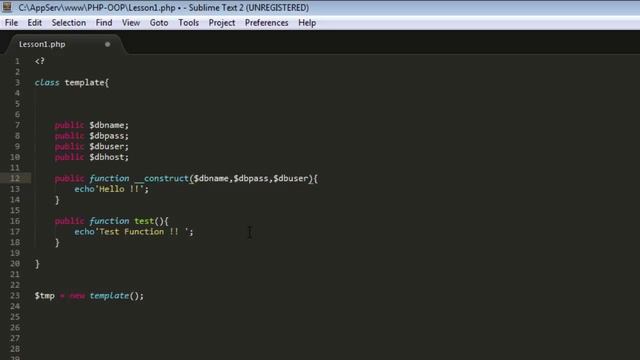Click 'template' after the new keyword

pyautogui.click(x=109, y=296)
